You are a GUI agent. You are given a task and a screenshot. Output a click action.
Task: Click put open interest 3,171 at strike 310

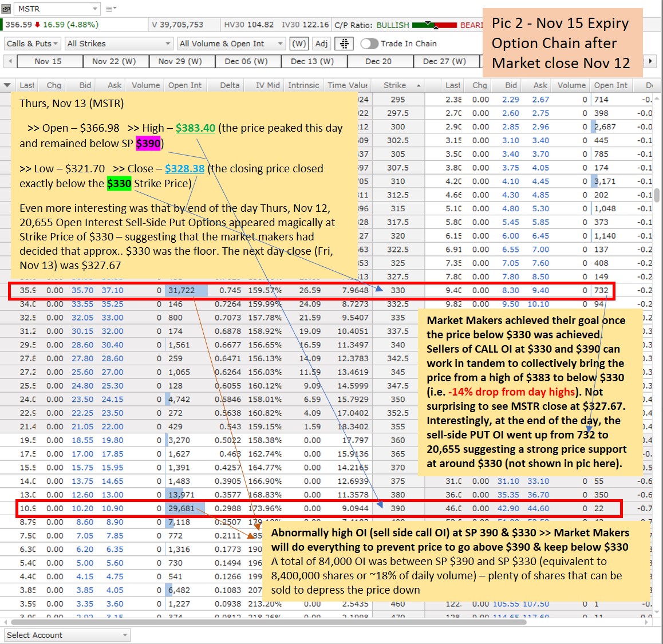tap(605, 181)
